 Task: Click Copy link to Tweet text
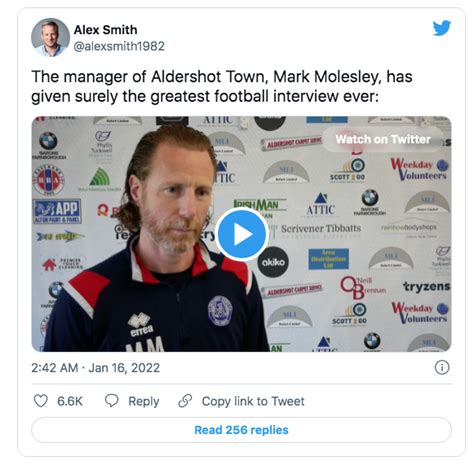click(x=253, y=401)
